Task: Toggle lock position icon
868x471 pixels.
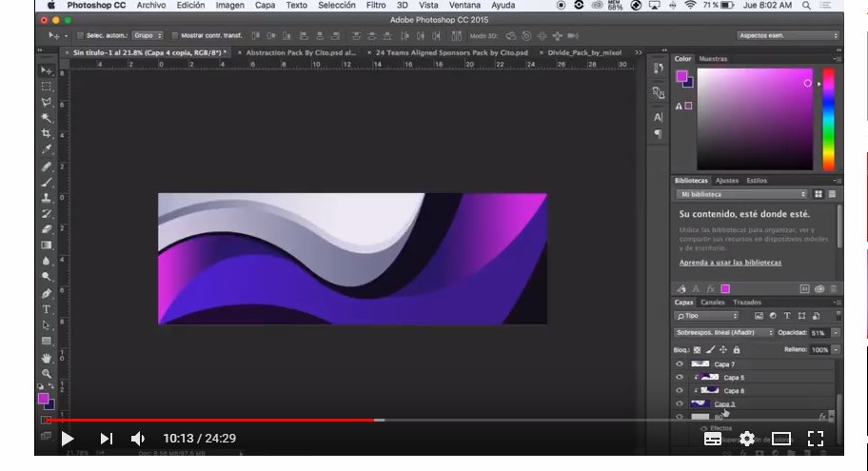Action: [x=723, y=350]
